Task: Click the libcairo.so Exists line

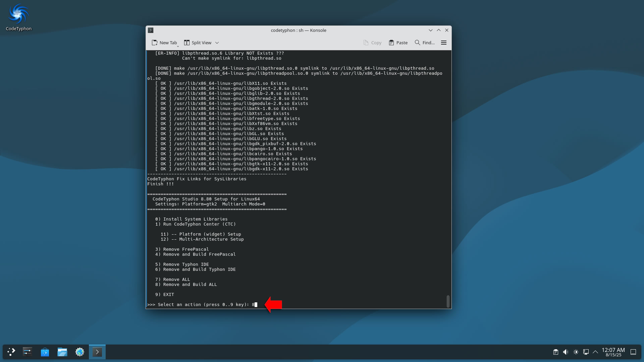Action: (224, 154)
